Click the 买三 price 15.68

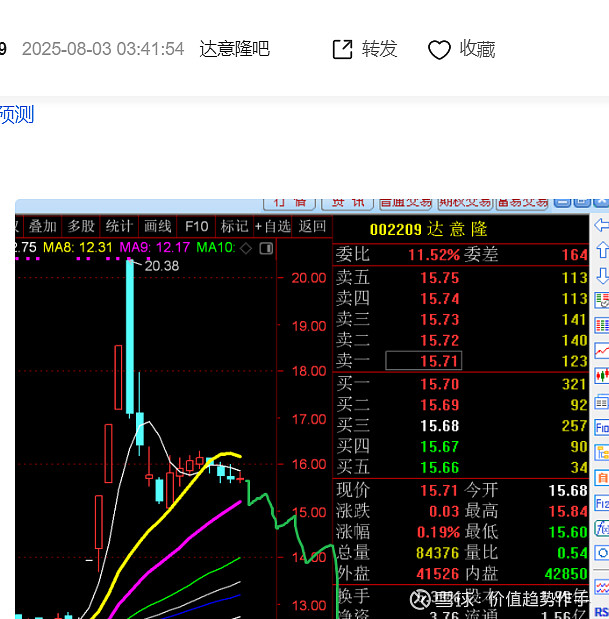pos(439,426)
